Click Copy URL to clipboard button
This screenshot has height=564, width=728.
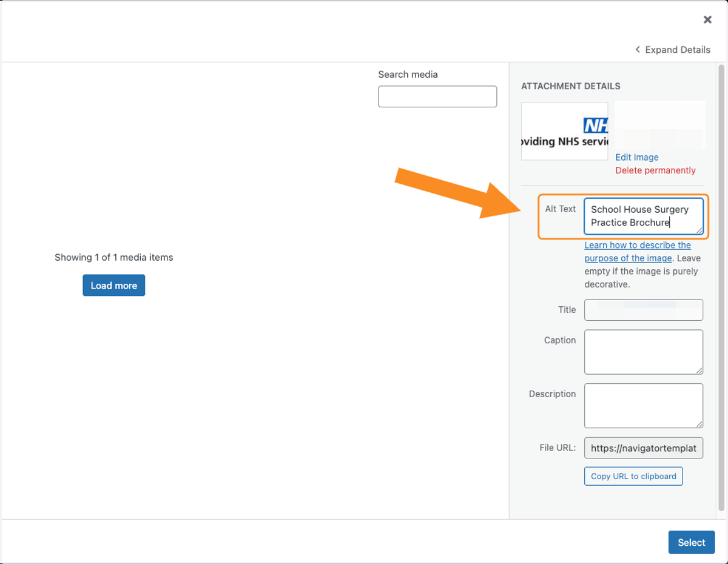click(x=633, y=476)
